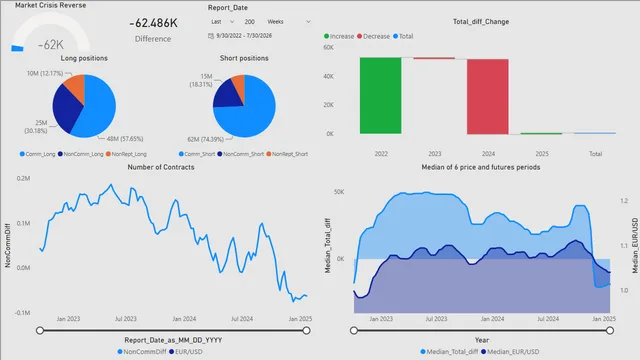The width and height of the screenshot is (640, 360).
Task: Click the green 2022 waterfall bar
Action: click(380, 96)
